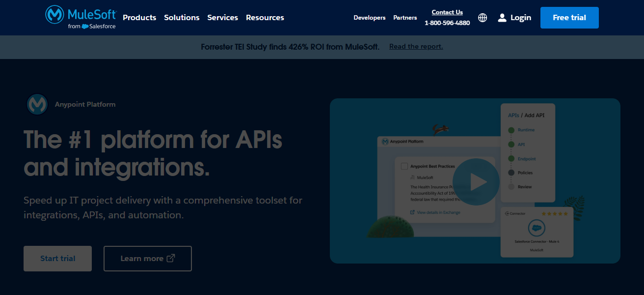The width and height of the screenshot is (644, 295).
Task: Open the Read the report link
Action: [416, 46]
